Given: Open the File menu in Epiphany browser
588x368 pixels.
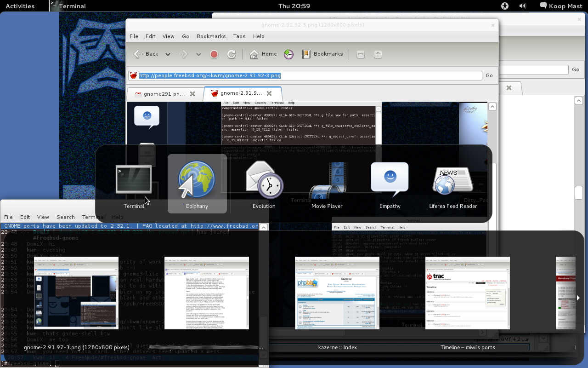Looking at the screenshot, I should (x=134, y=36).
